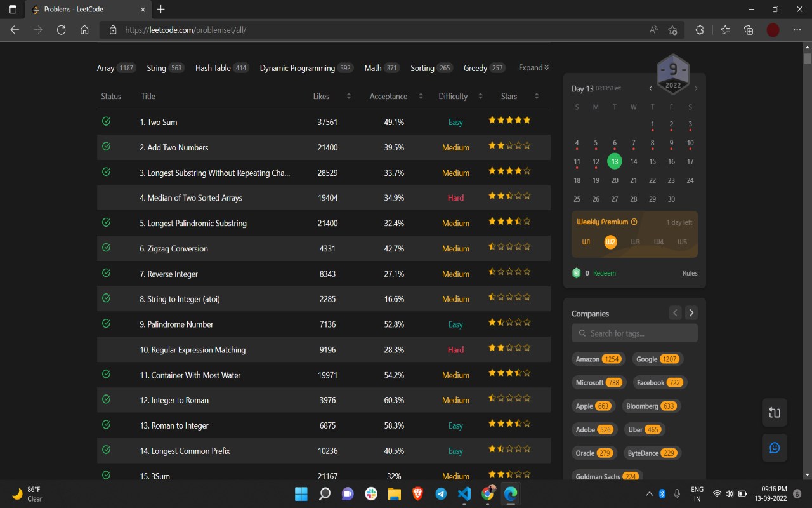Open Visual Studio Code from taskbar

point(464,493)
